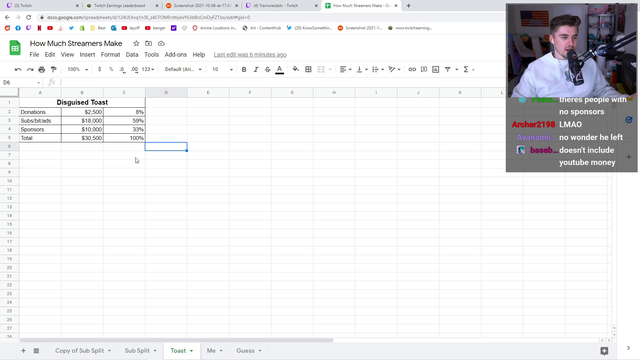
Task: Open the 'Last edit was 6 minutes ago' link
Action: click(250, 55)
